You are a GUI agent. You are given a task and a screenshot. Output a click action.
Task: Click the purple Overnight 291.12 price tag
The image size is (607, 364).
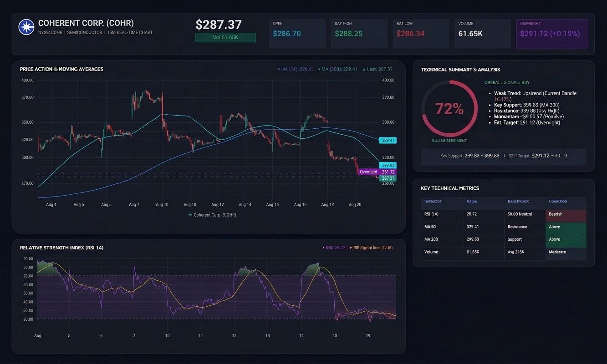(377, 172)
